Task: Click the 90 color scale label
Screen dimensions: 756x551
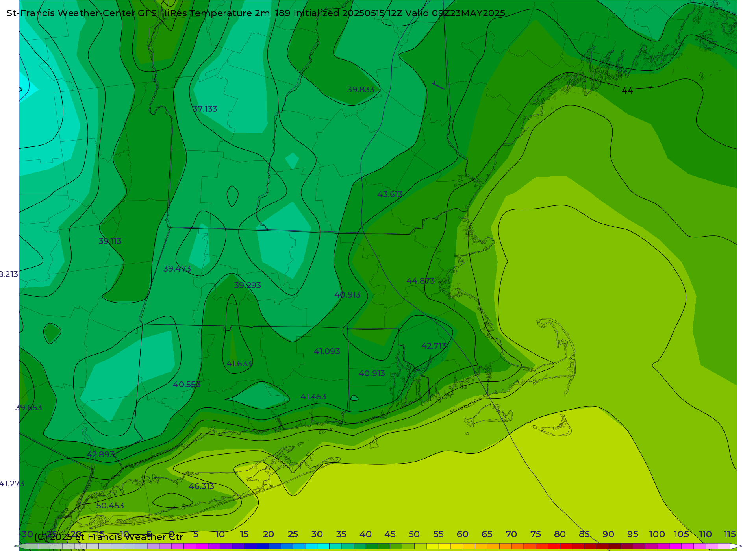Action: pos(608,534)
